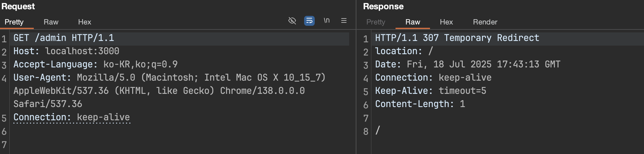Viewport: 644px width, 154px height.
Task: Select the Response Raw tab
Action: point(413,22)
